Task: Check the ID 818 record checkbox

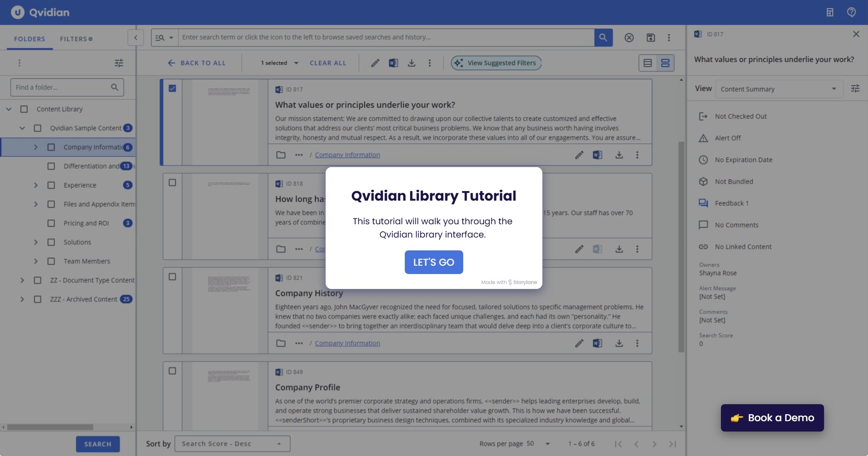Action: (x=172, y=183)
